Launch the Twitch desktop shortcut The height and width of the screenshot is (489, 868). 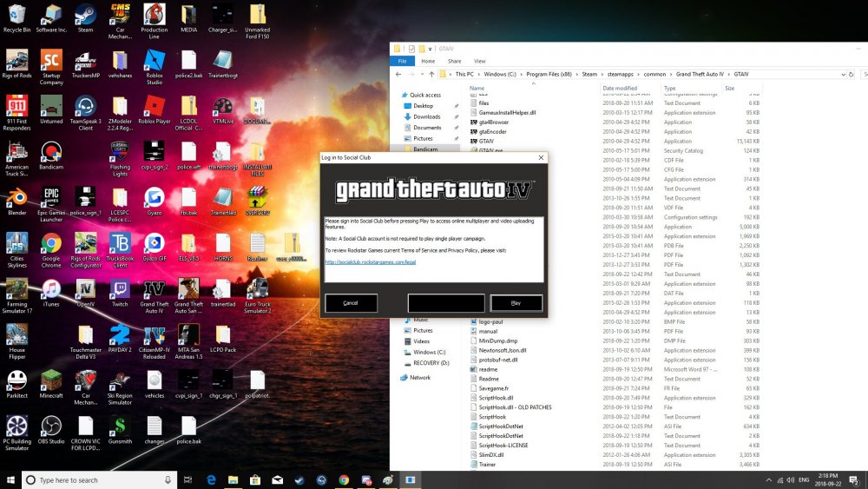click(x=120, y=293)
